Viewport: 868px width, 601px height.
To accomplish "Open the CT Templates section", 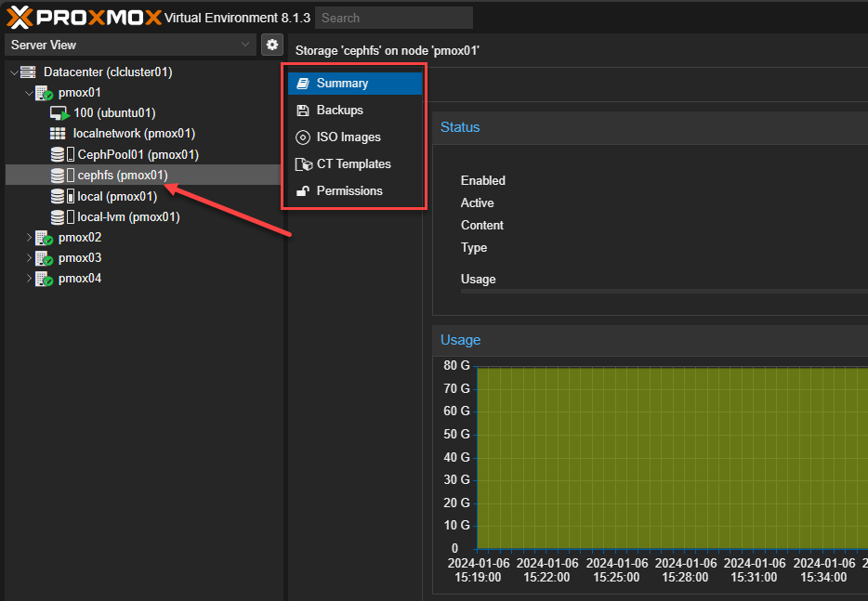I will 353,163.
